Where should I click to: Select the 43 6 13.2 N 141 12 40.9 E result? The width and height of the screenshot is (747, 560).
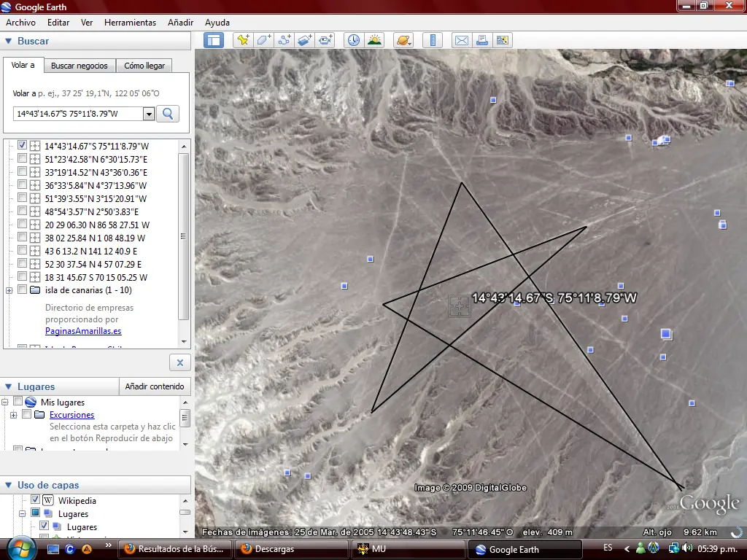(91, 251)
